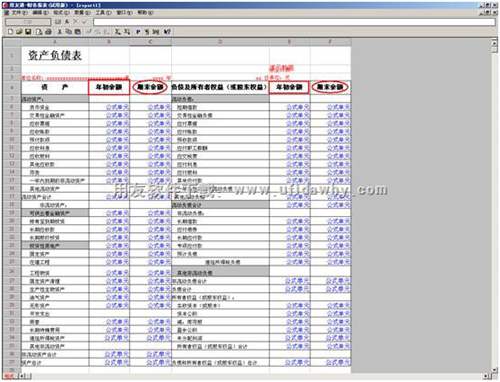Click the Save disk toolbar icon

point(28,32)
